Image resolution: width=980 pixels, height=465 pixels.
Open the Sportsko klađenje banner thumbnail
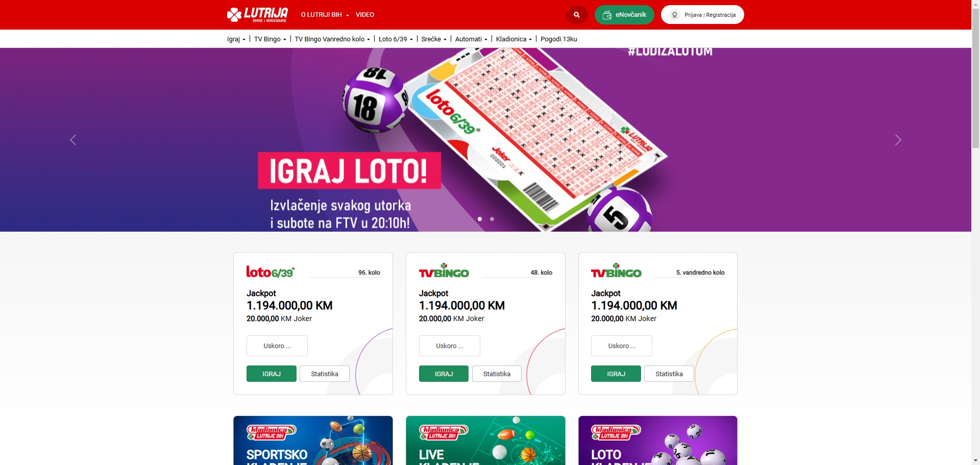(x=313, y=440)
